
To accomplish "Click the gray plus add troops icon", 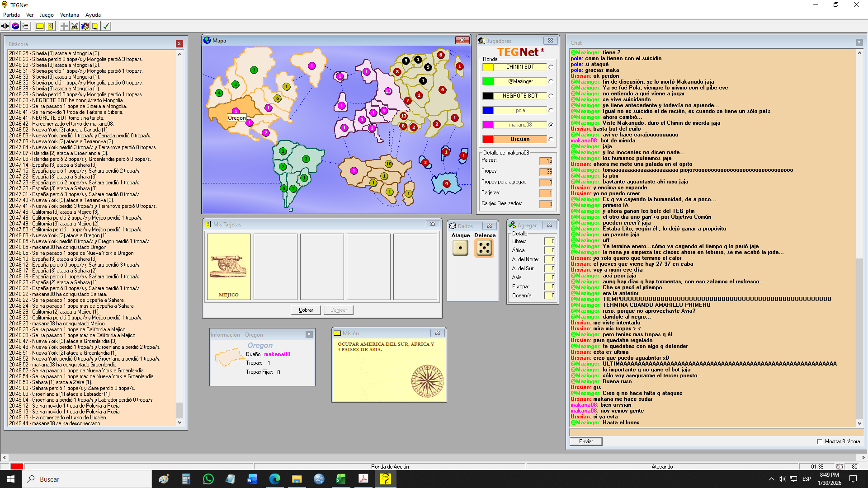I will click(64, 26).
